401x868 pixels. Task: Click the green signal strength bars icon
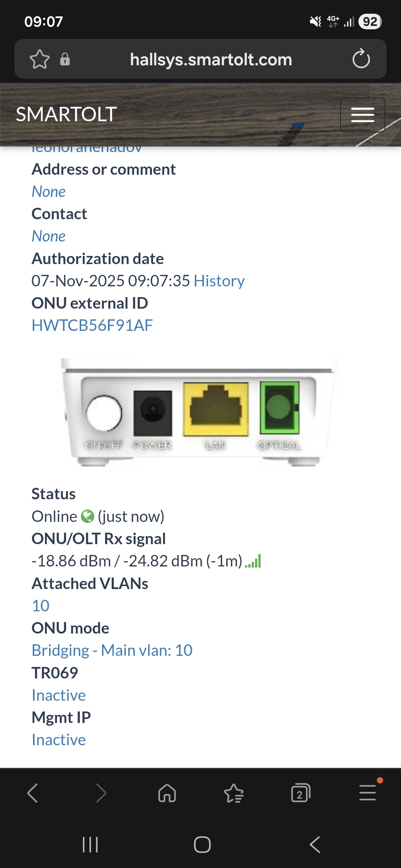[x=253, y=561]
